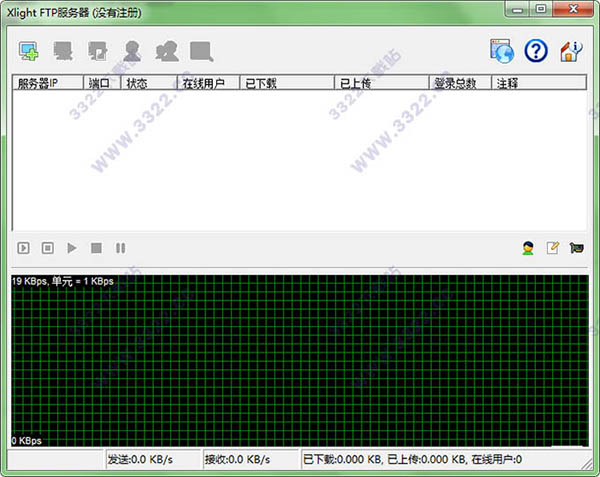600x477 pixels.
Task: Sort by 端口 column header
Action: (102, 83)
